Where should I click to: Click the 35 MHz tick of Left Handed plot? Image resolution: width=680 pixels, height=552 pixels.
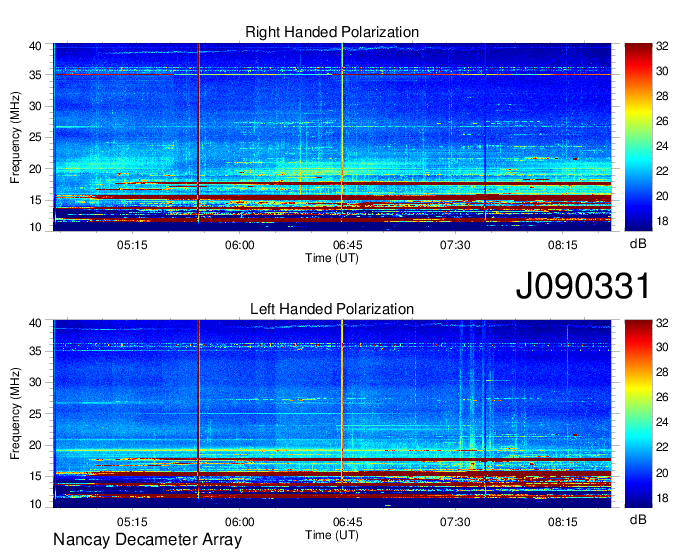click(x=36, y=351)
